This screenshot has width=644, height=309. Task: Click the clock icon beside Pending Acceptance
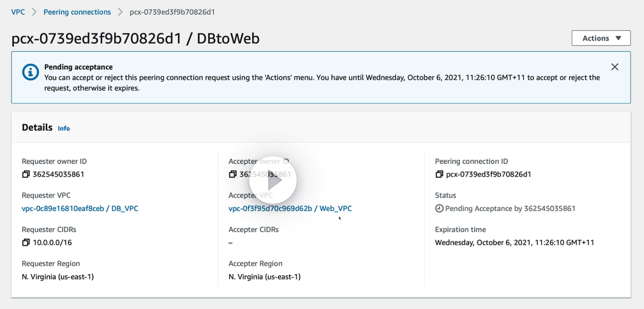(x=439, y=208)
